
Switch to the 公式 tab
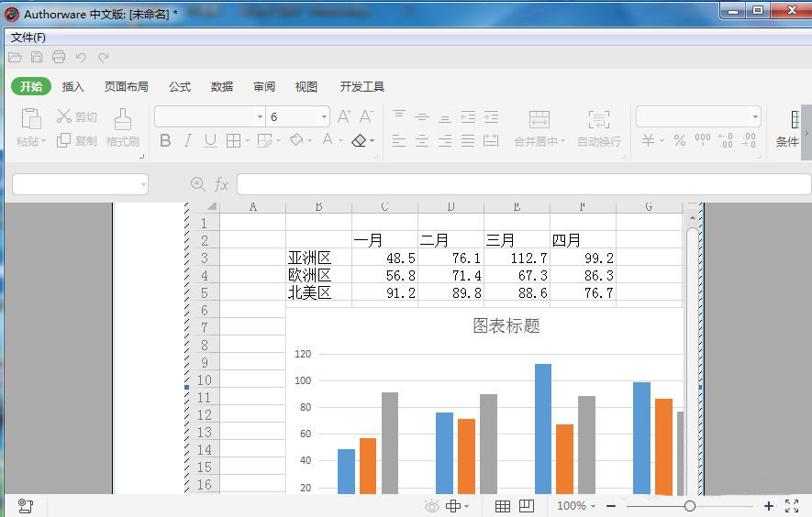click(180, 86)
